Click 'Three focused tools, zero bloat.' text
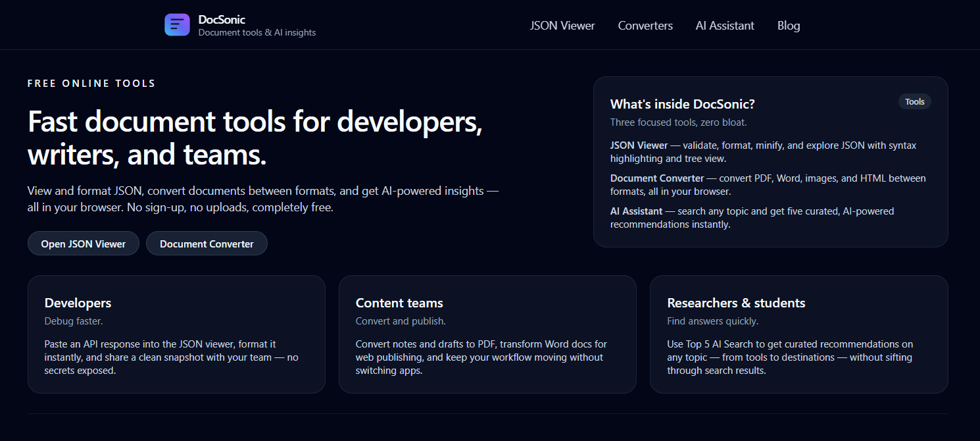 pos(678,122)
